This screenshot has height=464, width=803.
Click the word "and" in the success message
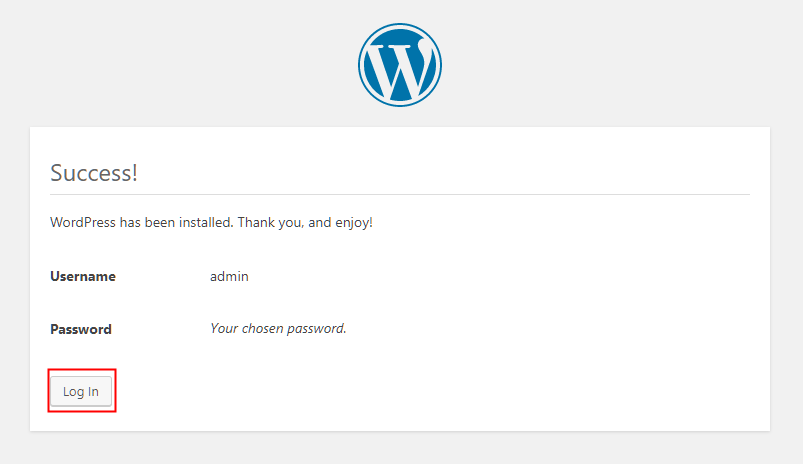320,222
